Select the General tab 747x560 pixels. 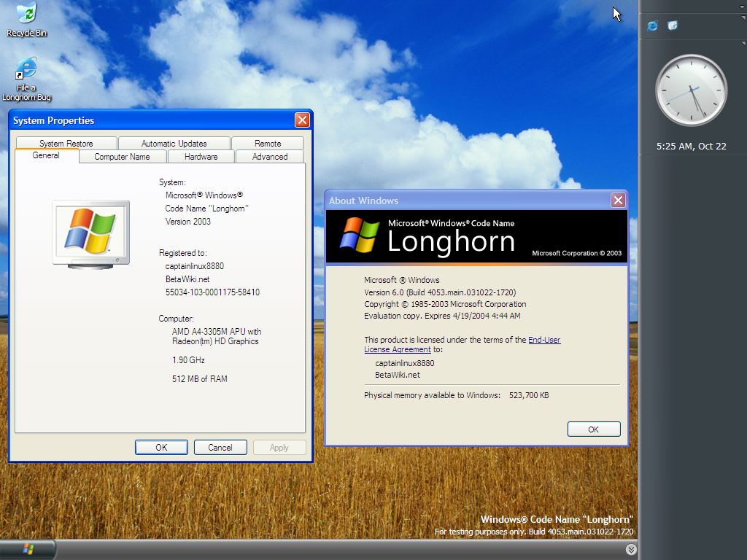pos(46,156)
